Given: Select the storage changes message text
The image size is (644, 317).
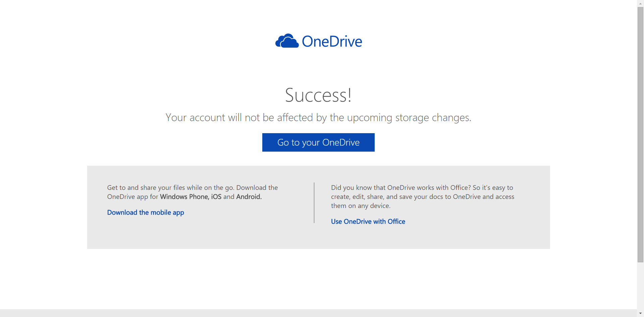Looking at the screenshot, I should [318, 117].
